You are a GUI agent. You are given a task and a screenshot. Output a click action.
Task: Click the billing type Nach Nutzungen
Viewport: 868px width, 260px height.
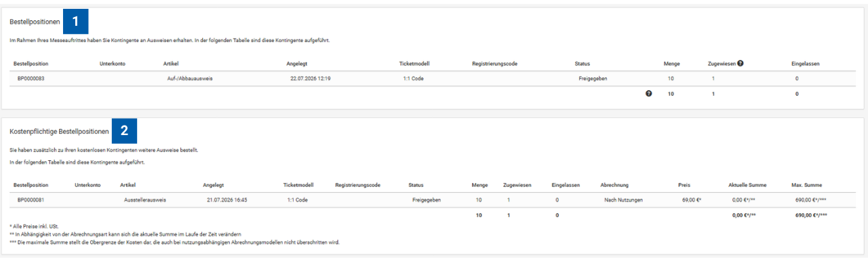tap(623, 200)
